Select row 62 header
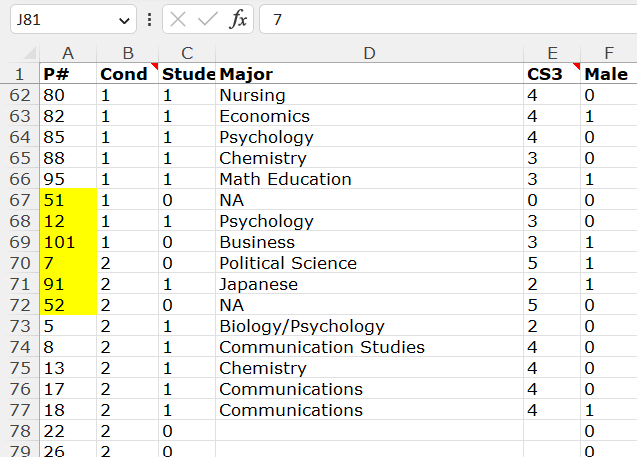The image size is (637, 457). tap(19, 95)
